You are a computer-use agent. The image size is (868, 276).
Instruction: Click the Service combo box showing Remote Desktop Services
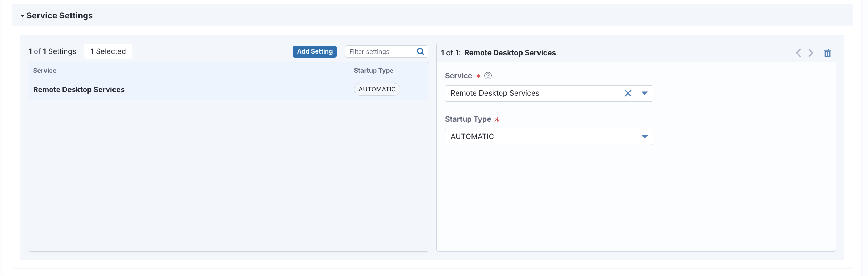click(x=531, y=93)
